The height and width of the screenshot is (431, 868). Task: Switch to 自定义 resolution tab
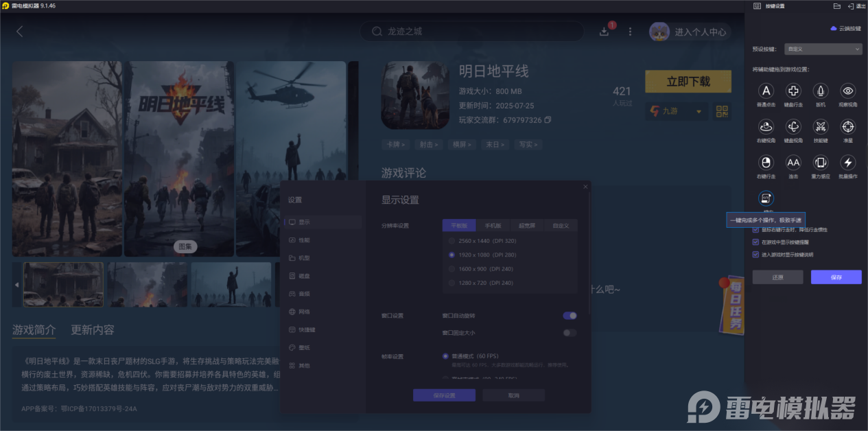click(561, 225)
